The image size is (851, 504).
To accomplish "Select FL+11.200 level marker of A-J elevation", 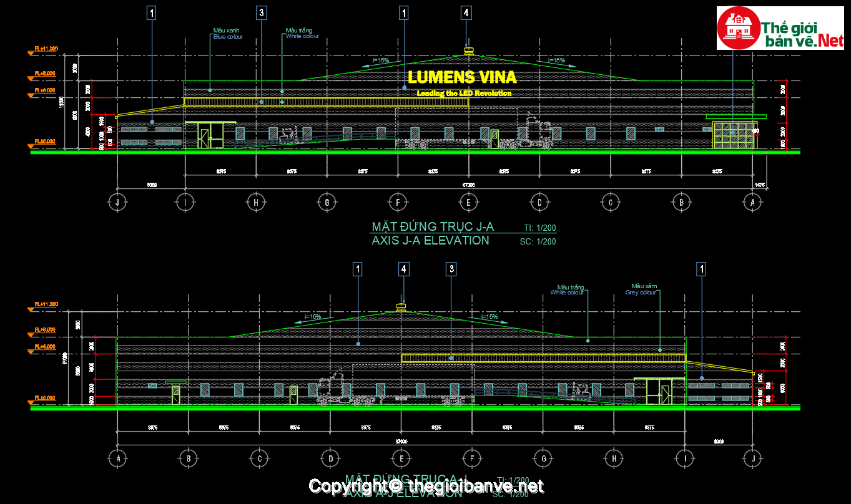I will click(42, 306).
